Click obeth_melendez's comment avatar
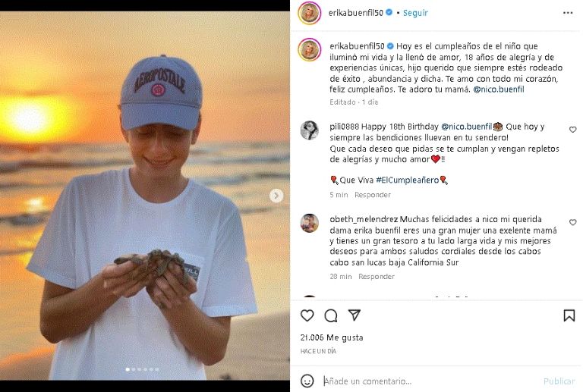The image size is (583, 392). pos(309,223)
